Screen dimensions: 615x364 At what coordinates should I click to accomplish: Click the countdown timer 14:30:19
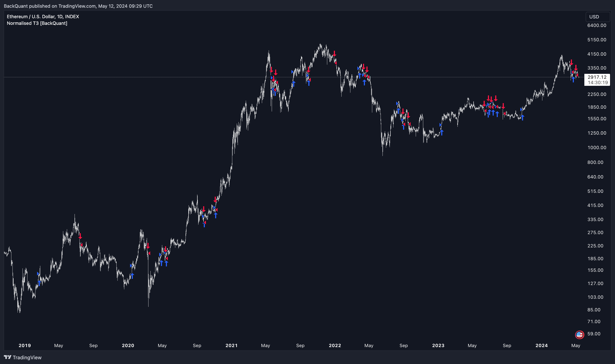[598, 82]
